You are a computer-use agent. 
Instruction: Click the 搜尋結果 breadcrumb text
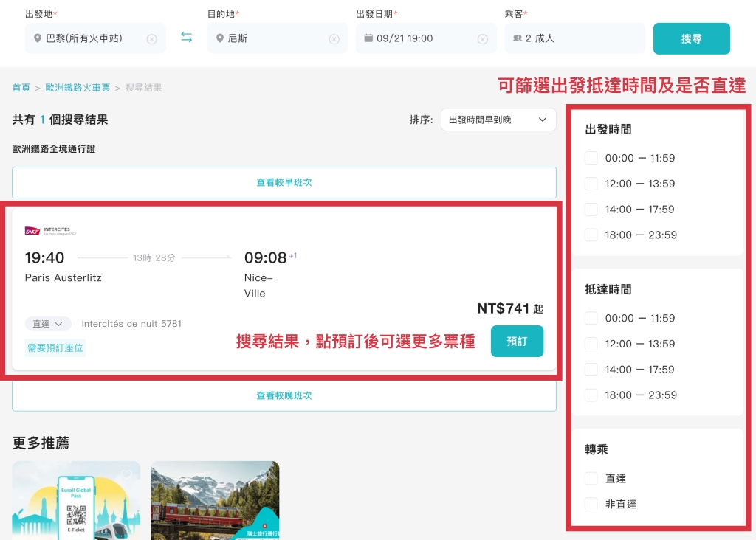(144, 88)
